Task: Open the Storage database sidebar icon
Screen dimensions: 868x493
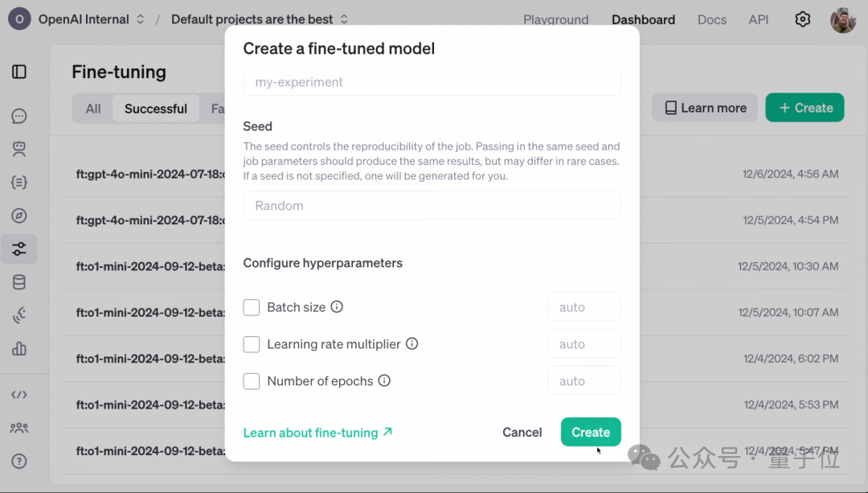Action: tap(18, 282)
